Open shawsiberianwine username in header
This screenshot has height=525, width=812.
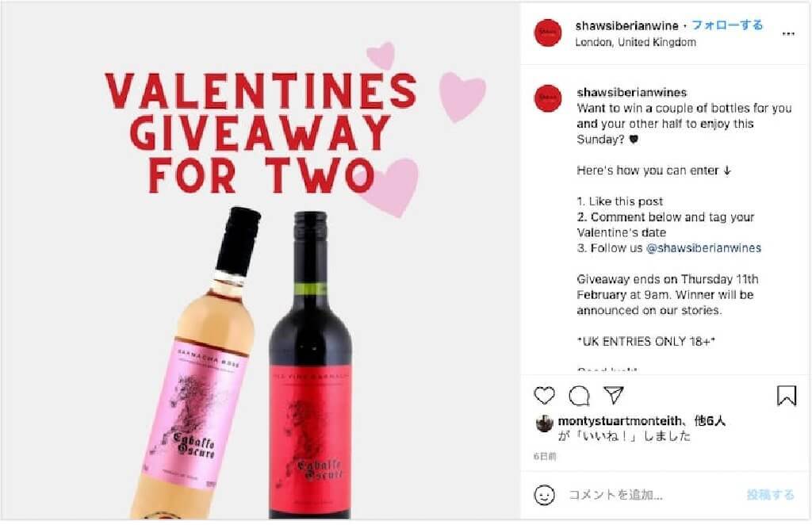click(626, 25)
